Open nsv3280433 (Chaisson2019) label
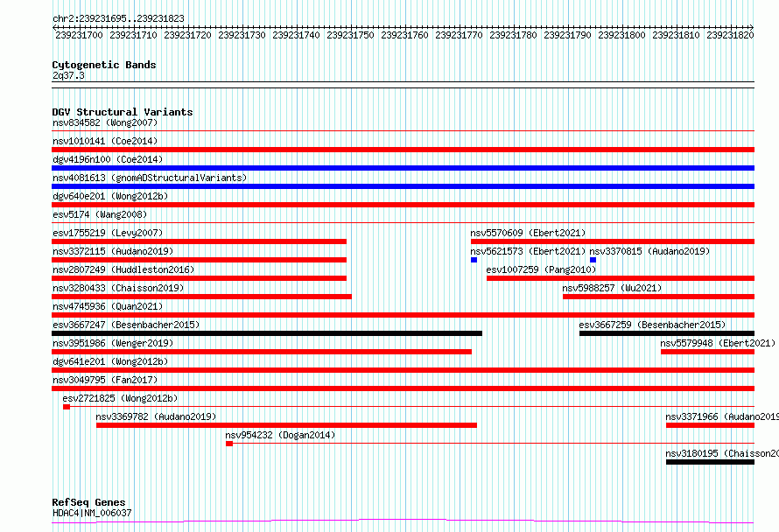This screenshot has width=779, height=532. [x=118, y=288]
